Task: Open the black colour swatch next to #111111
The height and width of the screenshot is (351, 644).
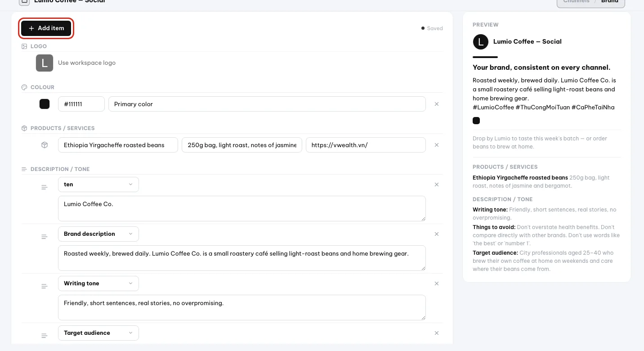Action: tap(45, 104)
